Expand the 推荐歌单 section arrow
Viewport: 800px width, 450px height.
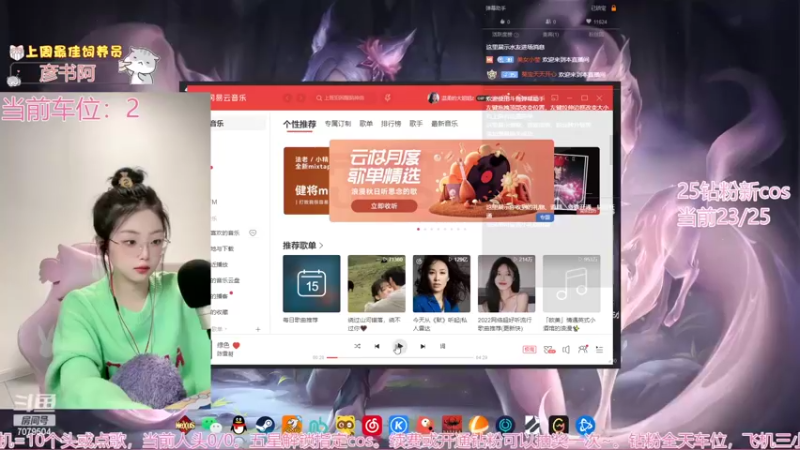[321, 246]
